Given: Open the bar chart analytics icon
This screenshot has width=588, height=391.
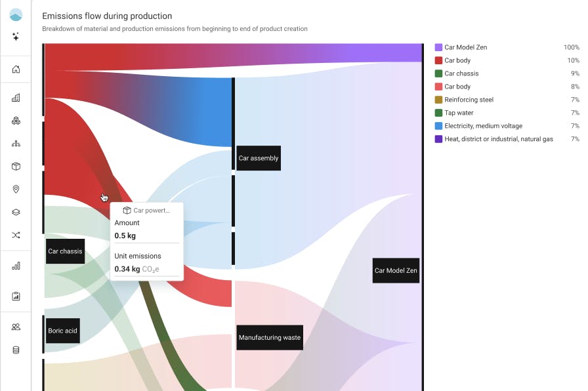Looking at the screenshot, I should (16, 266).
